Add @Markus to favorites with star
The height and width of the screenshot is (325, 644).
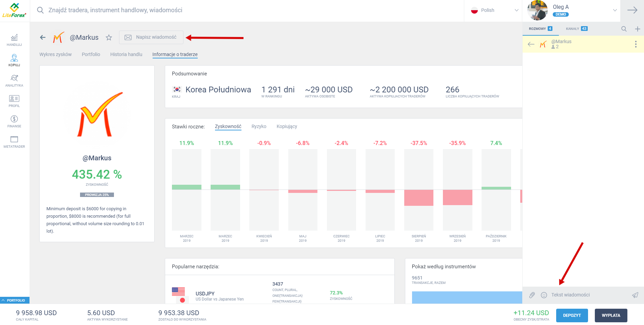[109, 38]
